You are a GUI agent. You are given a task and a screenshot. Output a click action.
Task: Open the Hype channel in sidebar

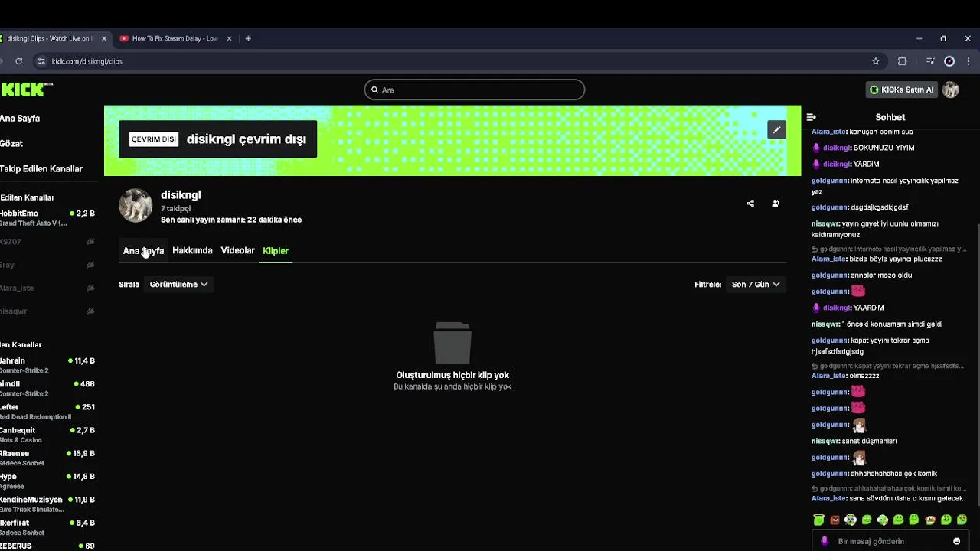pyautogui.click(x=47, y=481)
